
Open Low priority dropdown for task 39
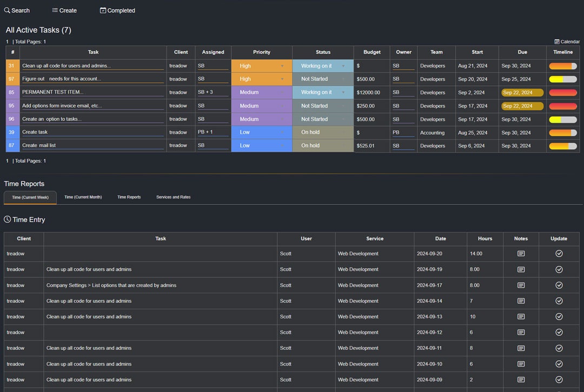click(x=262, y=132)
